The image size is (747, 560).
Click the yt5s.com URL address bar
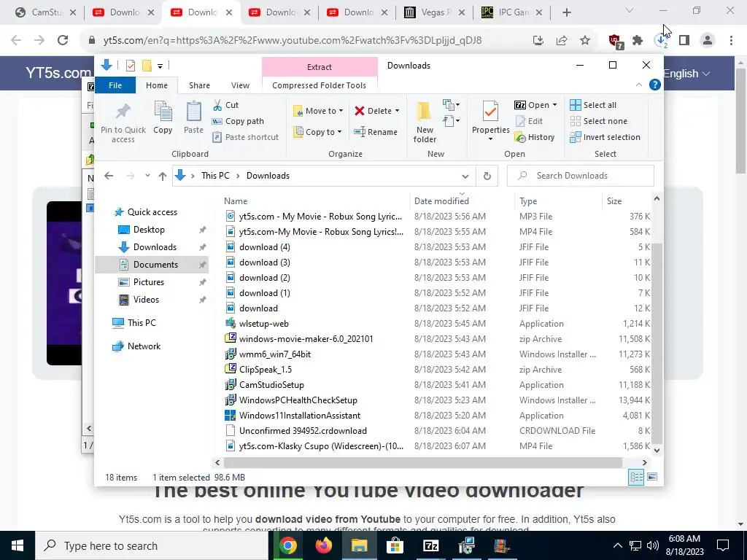tap(292, 41)
